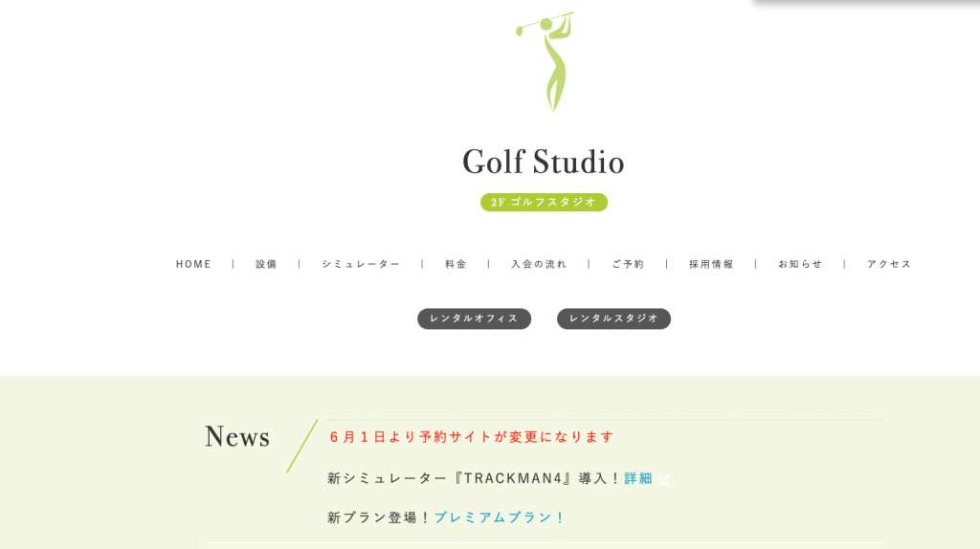Click the 新シミュレーター『TRACKMAN4』導入 news text

click(474, 478)
